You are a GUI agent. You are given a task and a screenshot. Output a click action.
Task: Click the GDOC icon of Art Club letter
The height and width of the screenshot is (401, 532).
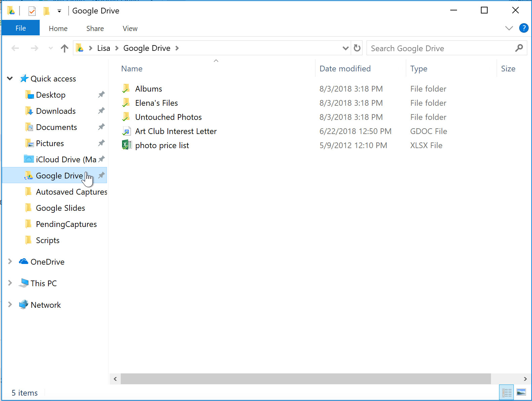click(x=126, y=131)
